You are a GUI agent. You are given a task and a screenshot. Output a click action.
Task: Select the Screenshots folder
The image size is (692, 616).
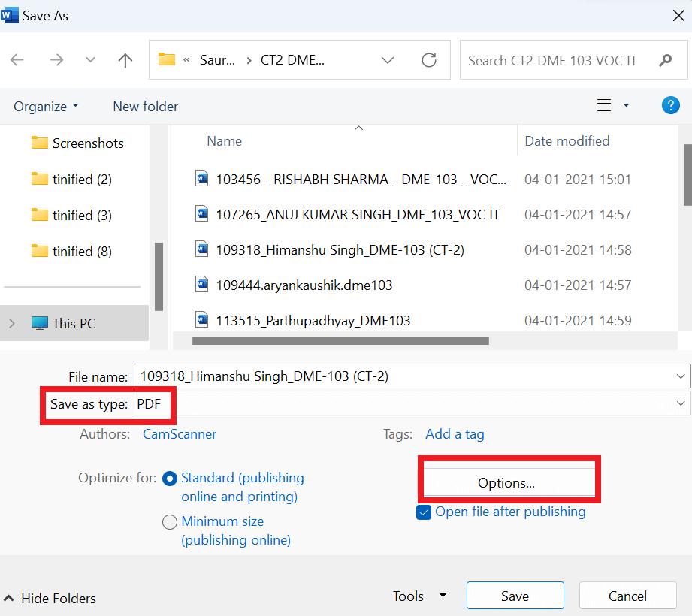click(x=77, y=143)
